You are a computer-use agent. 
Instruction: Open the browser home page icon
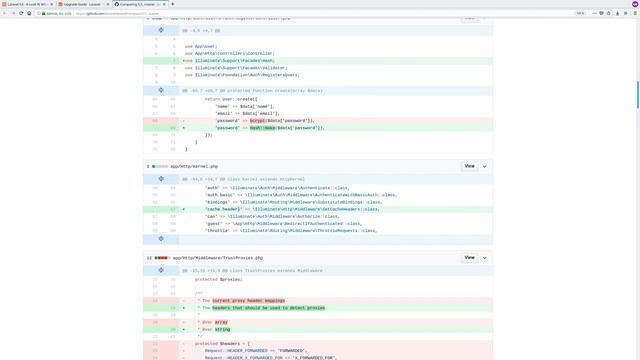pyautogui.click(x=29, y=13)
